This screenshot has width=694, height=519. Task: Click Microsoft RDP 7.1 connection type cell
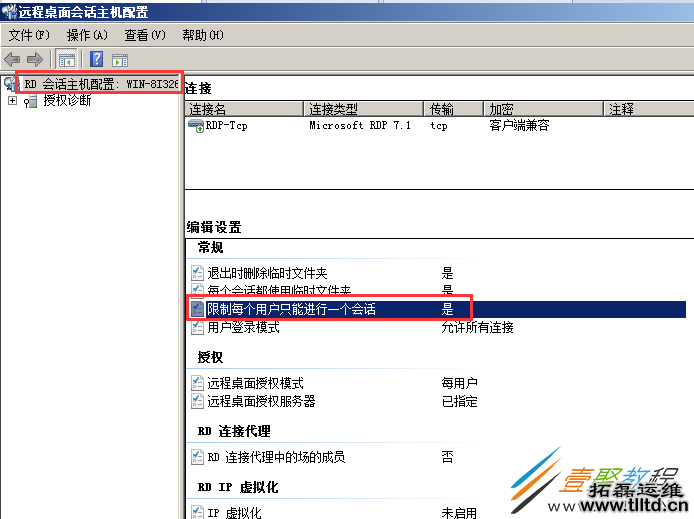click(360, 126)
